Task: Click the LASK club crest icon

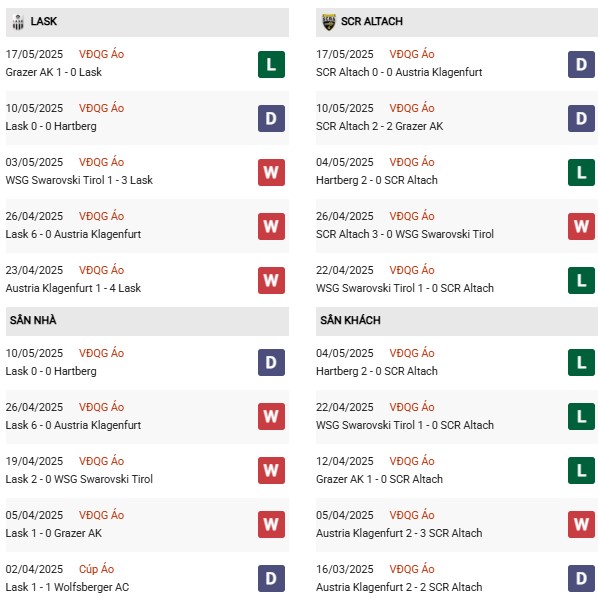Action: click(x=18, y=22)
